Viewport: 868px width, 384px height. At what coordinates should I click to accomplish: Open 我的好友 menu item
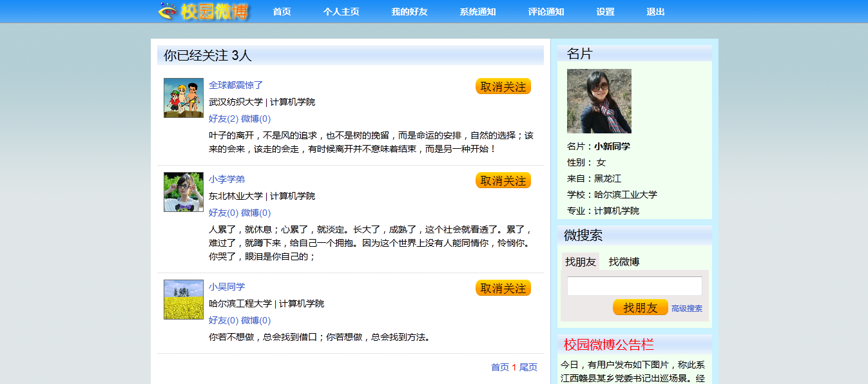[409, 12]
